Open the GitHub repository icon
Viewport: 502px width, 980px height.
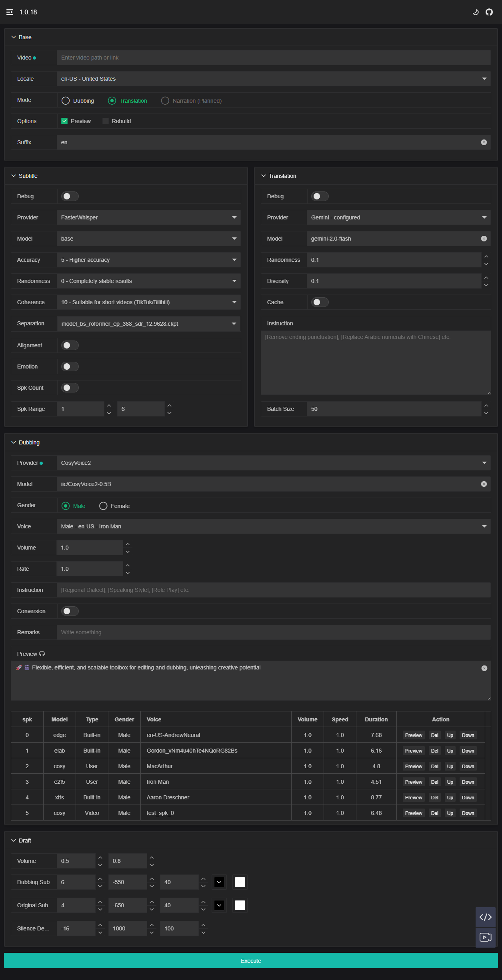pos(489,12)
